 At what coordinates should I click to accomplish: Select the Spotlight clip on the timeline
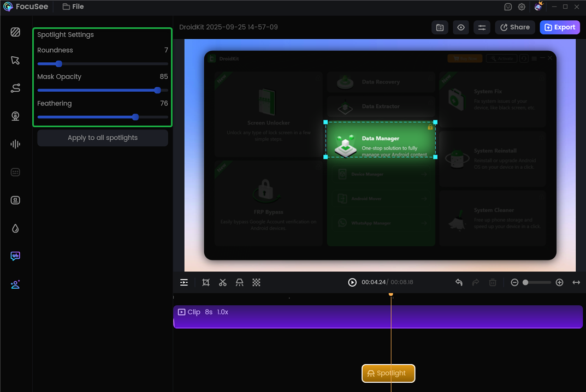pyautogui.click(x=388, y=373)
